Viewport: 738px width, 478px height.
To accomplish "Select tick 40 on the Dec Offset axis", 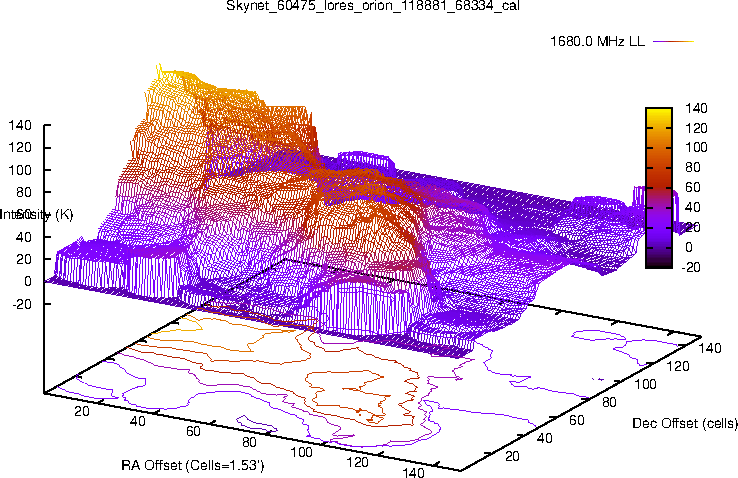I will [x=545, y=438].
